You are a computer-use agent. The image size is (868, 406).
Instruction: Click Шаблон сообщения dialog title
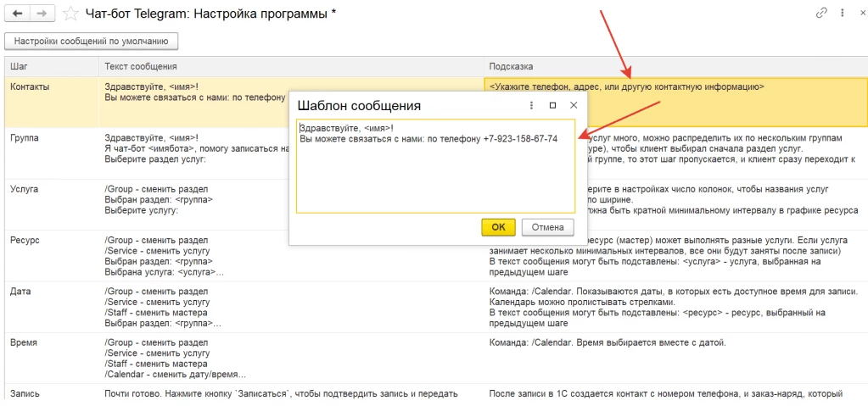359,105
